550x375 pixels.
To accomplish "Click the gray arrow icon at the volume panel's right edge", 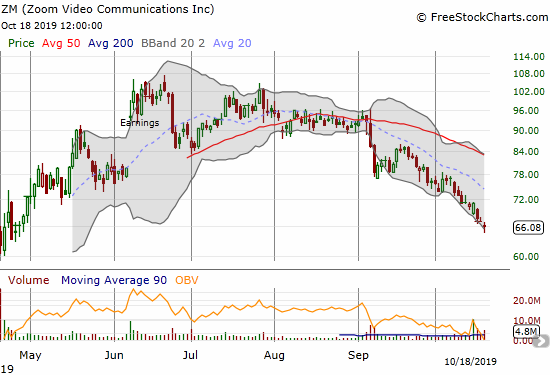I will (x=542, y=341).
